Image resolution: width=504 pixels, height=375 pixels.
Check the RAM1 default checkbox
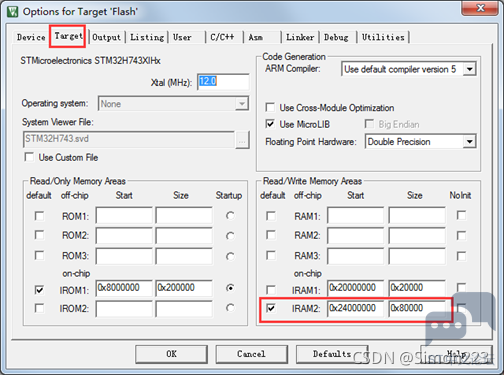click(271, 216)
